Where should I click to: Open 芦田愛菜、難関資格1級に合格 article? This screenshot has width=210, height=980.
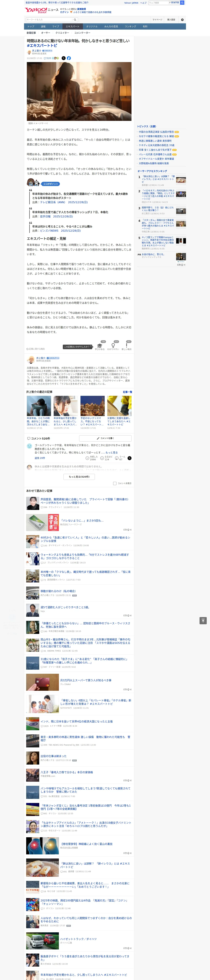pos(85,501)
